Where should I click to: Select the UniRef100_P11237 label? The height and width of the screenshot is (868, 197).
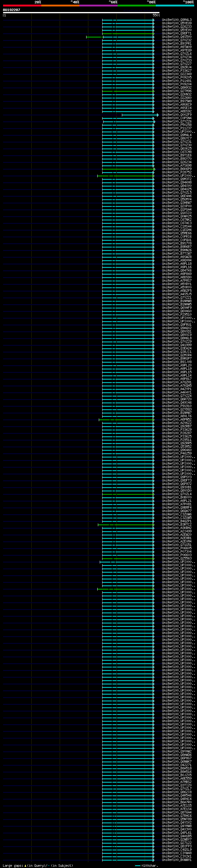177,128
